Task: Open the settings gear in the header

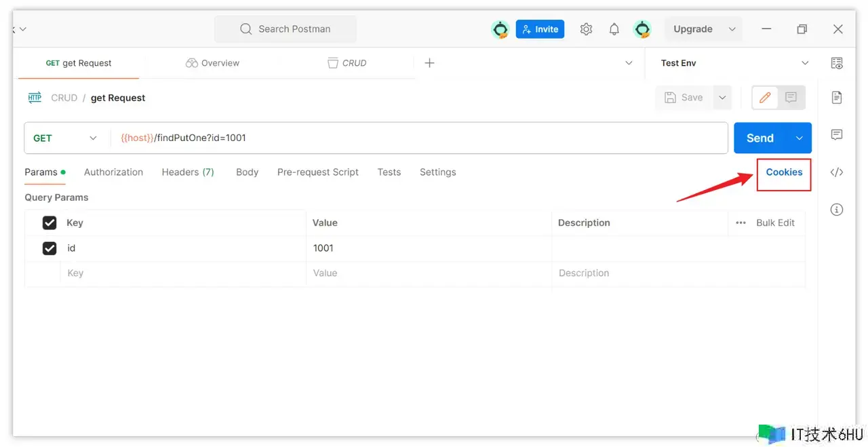Action: pyautogui.click(x=587, y=29)
